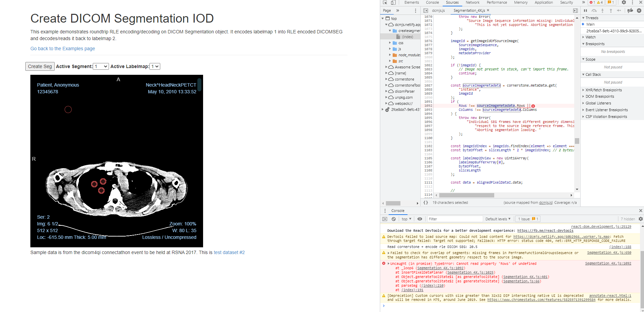Image resolution: width=644 pixels, height=312 pixels.
Task: Click the '1 Issue' button in console toolbar
Action: coord(528,219)
